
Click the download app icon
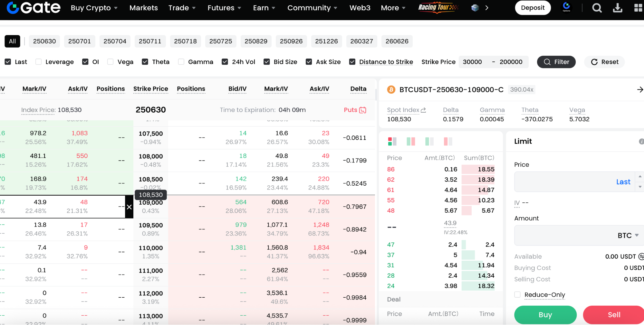coord(617,8)
